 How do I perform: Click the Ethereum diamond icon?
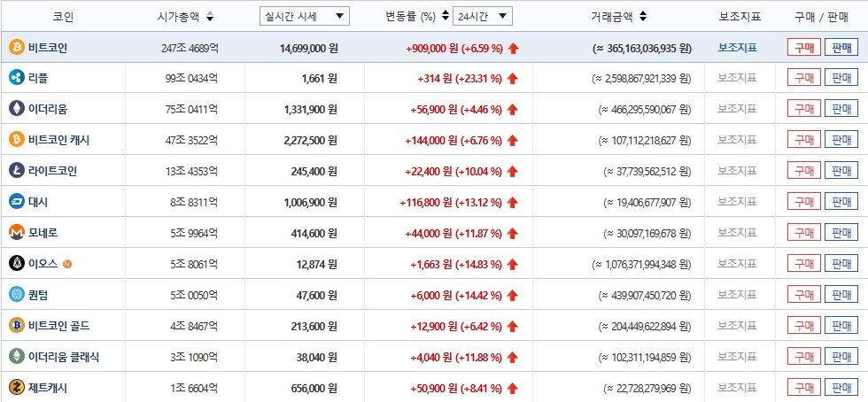(16, 109)
